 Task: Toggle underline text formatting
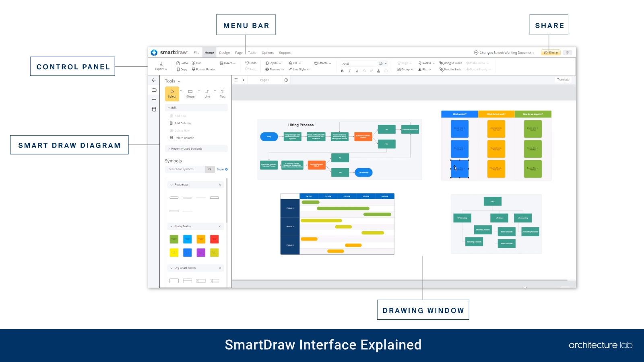(357, 71)
